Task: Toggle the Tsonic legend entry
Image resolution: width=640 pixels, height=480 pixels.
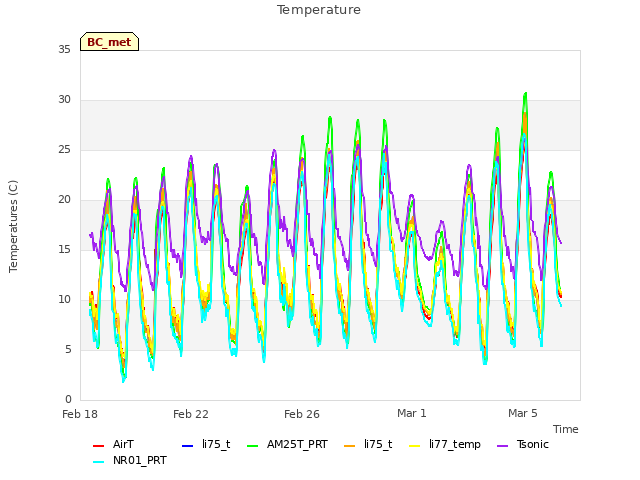Action: tap(523, 444)
